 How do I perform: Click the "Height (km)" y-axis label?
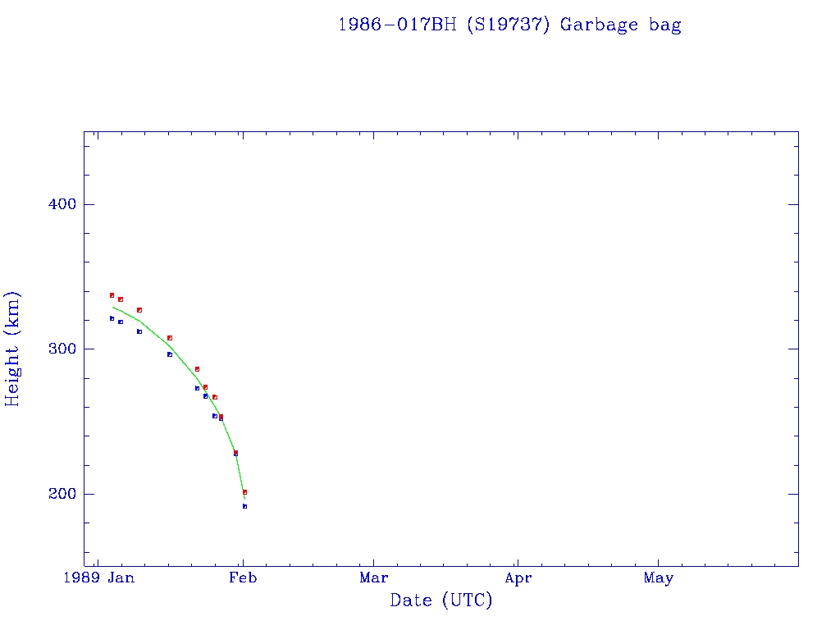pos(13,349)
